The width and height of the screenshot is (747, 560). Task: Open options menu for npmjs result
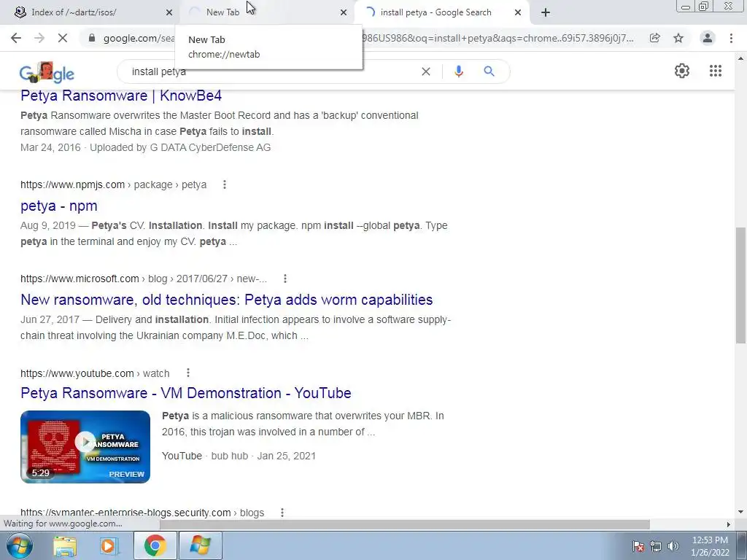point(225,184)
